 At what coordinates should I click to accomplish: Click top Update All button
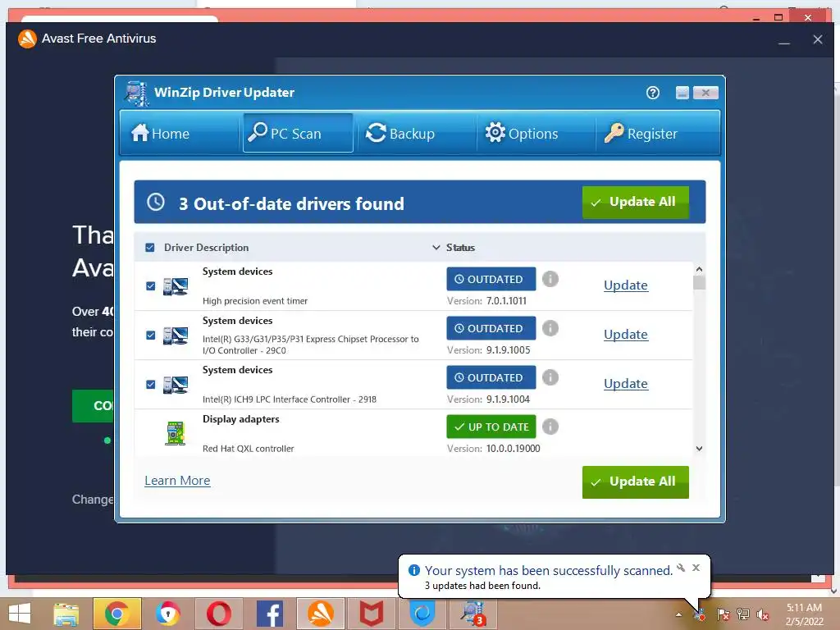coord(636,202)
